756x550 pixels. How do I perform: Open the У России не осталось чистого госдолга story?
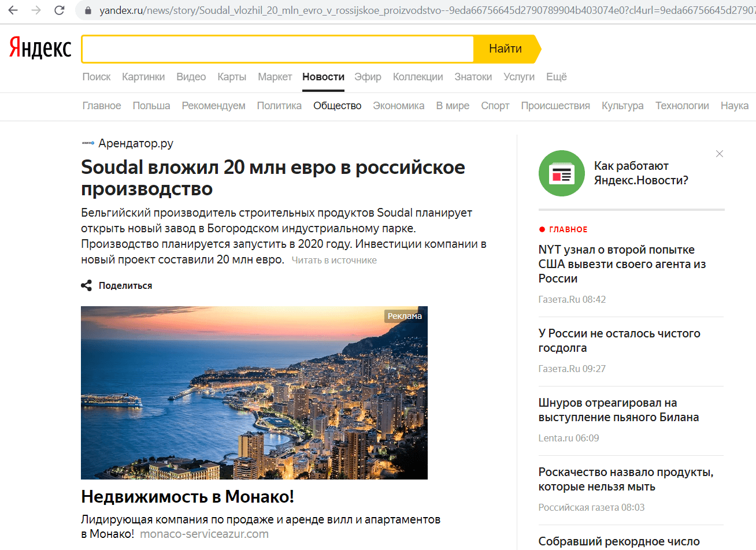point(619,341)
